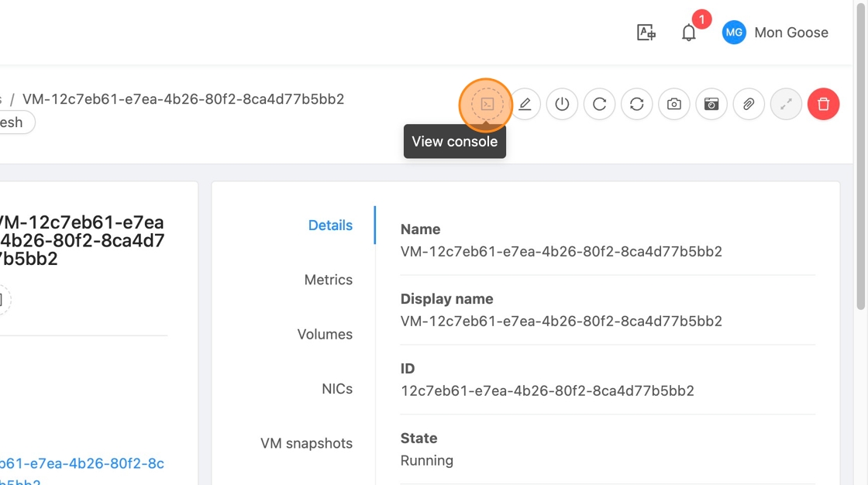This screenshot has width=868, height=485.
Task: Click the greyed-out scale arrows icon
Action: tap(786, 104)
